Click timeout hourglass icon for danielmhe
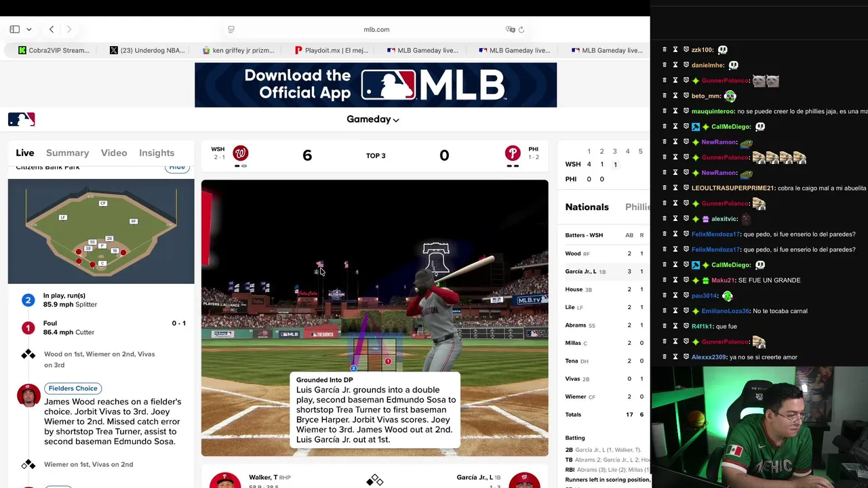 coord(675,65)
